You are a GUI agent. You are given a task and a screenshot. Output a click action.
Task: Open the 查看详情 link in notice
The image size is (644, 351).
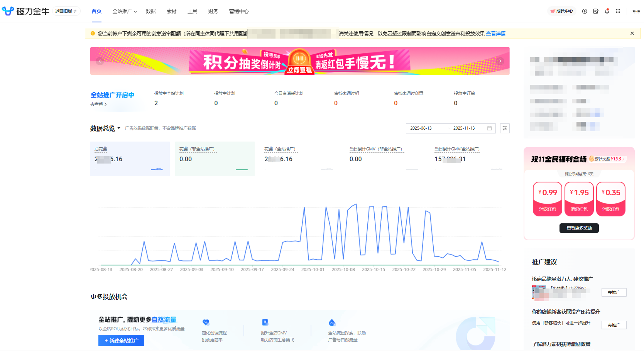pyautogui.click(x=495, y=34)
